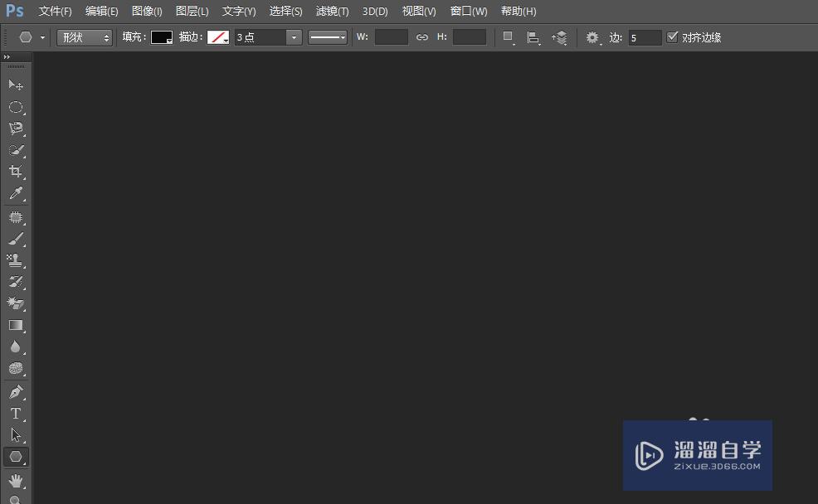Image resolution: width=818 pixels, height=504 pixels.
Task: Select the Polygonal Lasso tool
Action: tap(16, 128)
